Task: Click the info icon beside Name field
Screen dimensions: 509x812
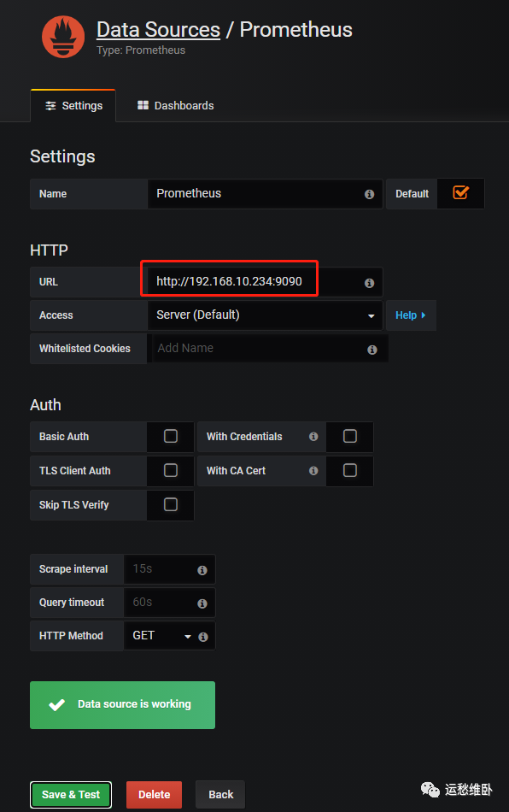Action: point(369,194)
